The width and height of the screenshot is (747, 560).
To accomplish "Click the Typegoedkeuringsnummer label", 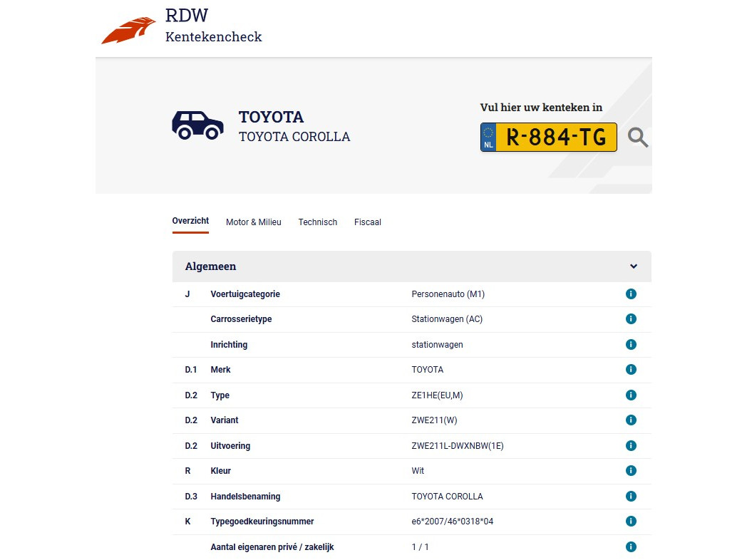I will (262, 522).
